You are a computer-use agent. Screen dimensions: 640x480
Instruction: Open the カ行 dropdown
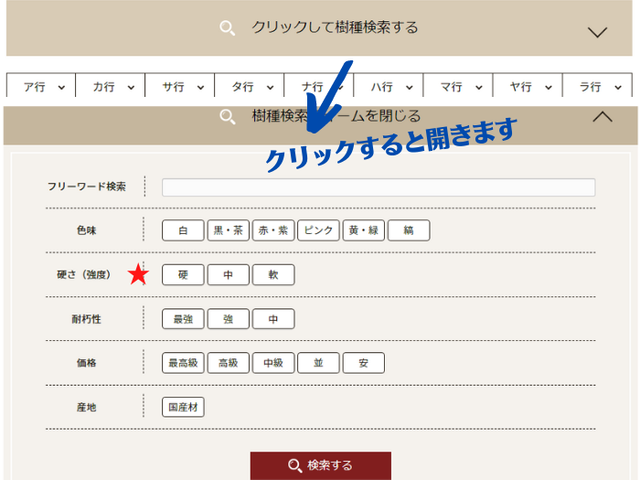pos(111,87)
